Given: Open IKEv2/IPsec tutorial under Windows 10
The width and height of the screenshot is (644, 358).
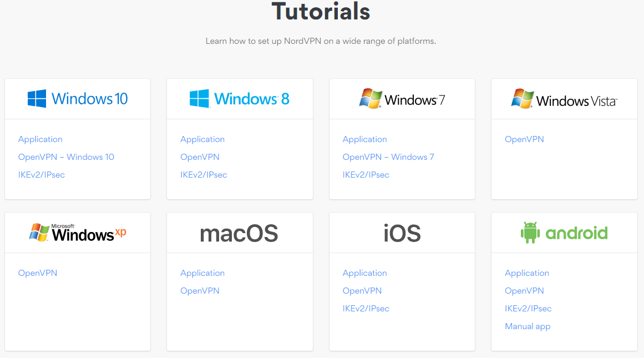Looking at the screenshot, I should (x=42, y=175).
